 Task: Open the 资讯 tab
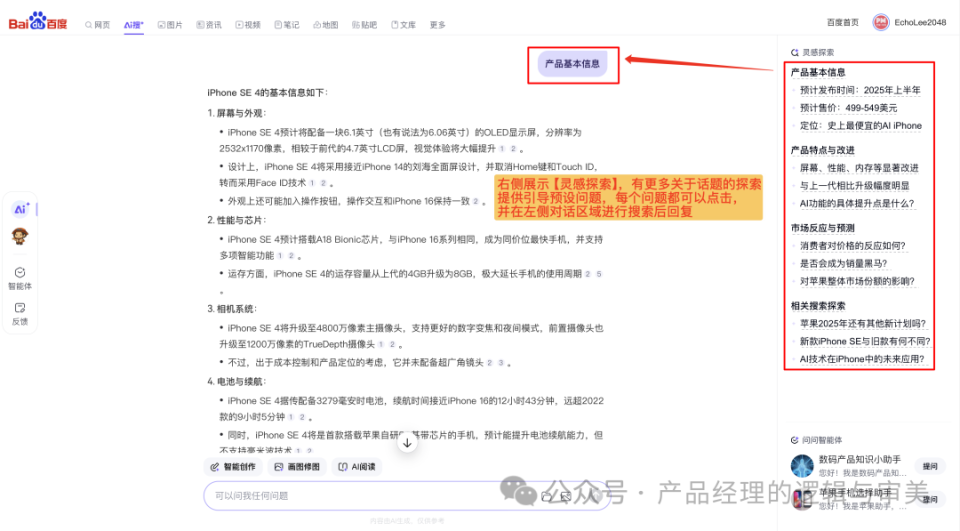click(x=209, y=25)
